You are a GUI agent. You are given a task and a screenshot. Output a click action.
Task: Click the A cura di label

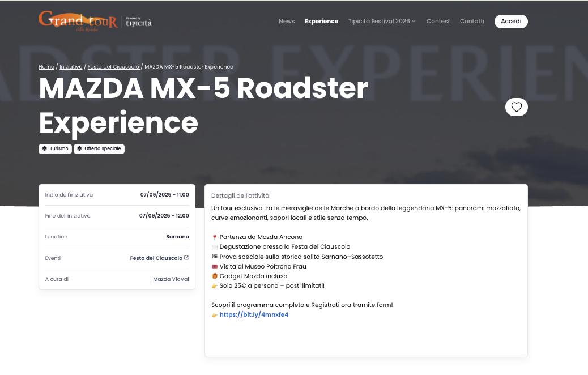point(57,279)
